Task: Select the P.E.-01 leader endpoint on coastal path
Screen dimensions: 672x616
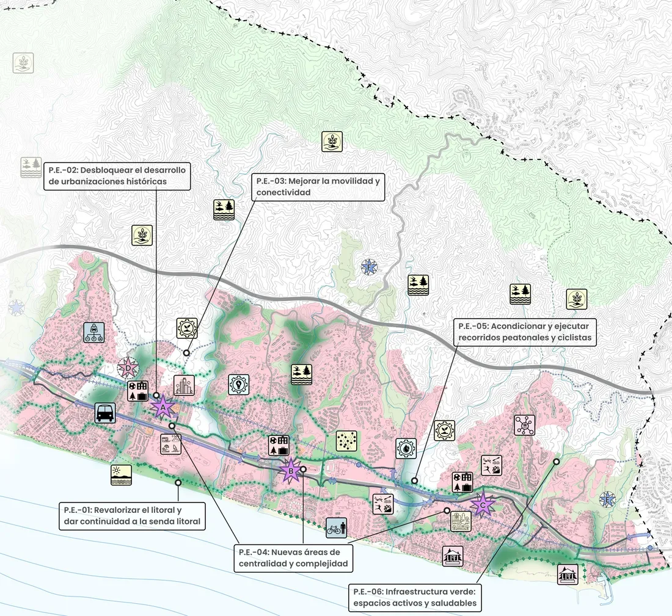Action: (178, 482)
